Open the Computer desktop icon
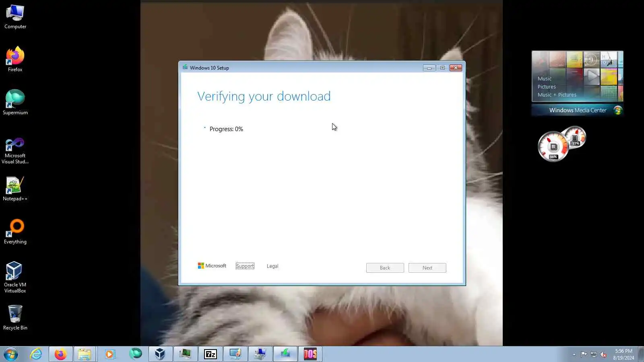644x362 pixels. (15, 17)
